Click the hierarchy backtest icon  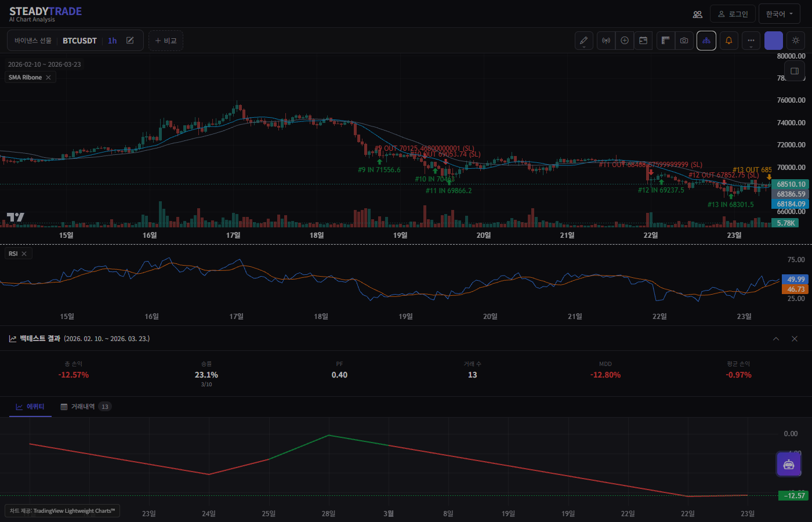pyautogui.click(x=706, y=41)
